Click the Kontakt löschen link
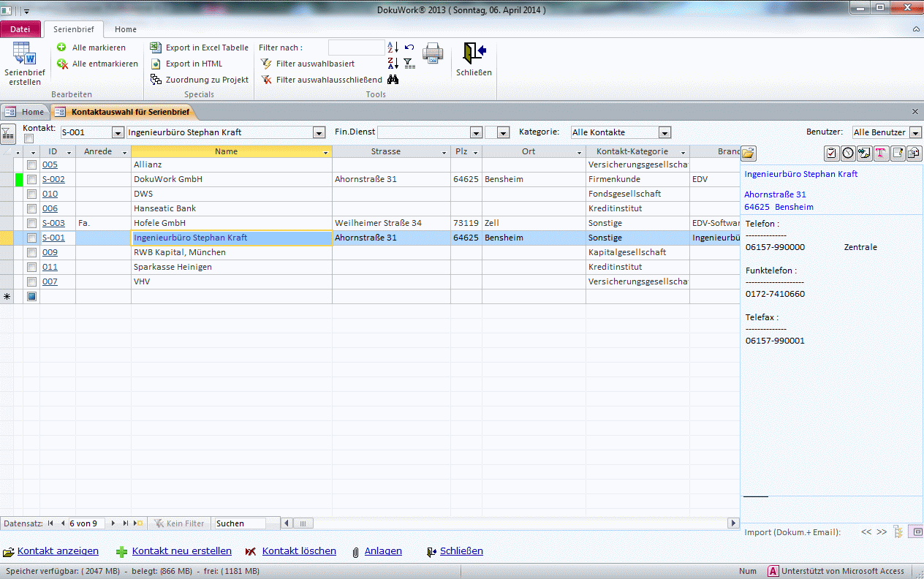924x579 pixels. (x=299, y=551)
